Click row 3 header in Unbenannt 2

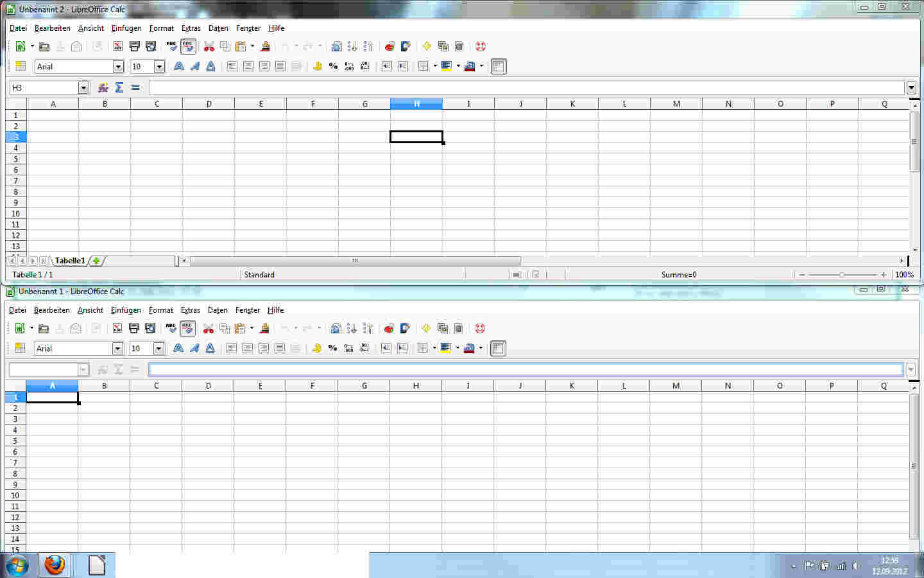16,137
